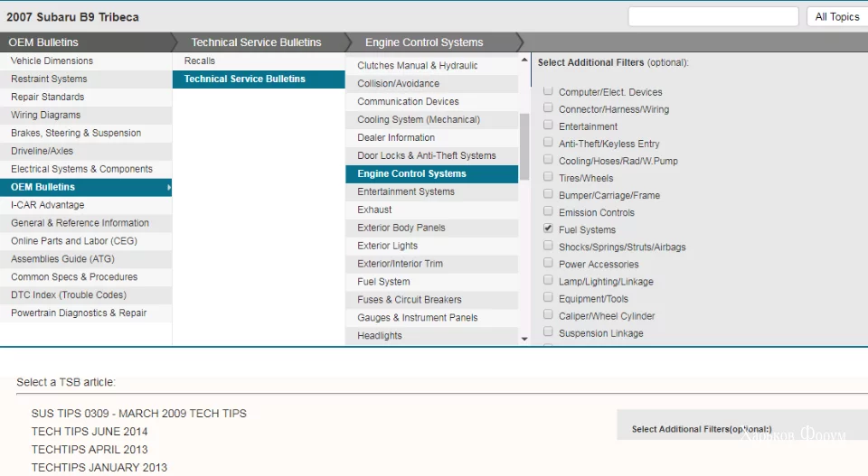868x476 pixels.
Task: Click the category list scrollbar thumb
Action: point(524,146)
